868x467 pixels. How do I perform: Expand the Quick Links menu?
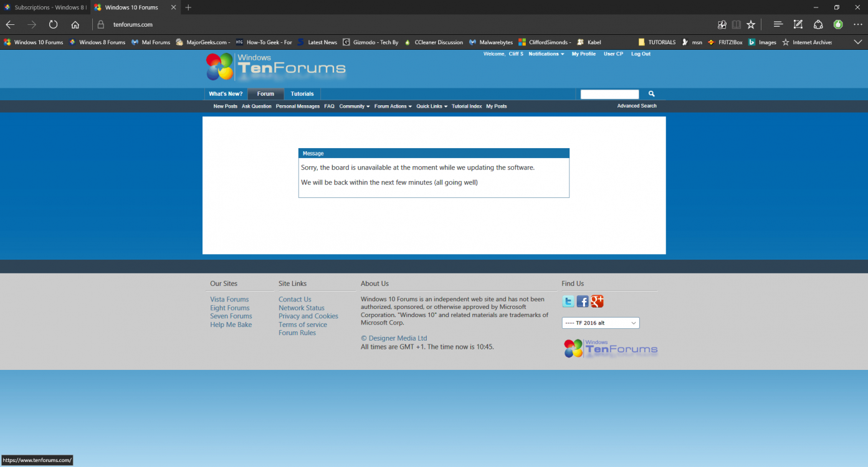(432, 106)
